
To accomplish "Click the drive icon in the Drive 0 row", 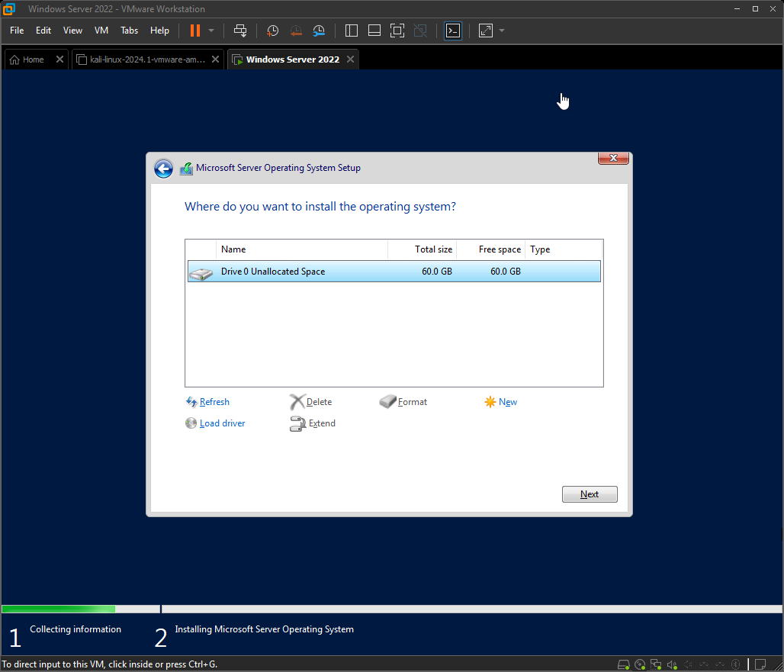I will point(201,273).
